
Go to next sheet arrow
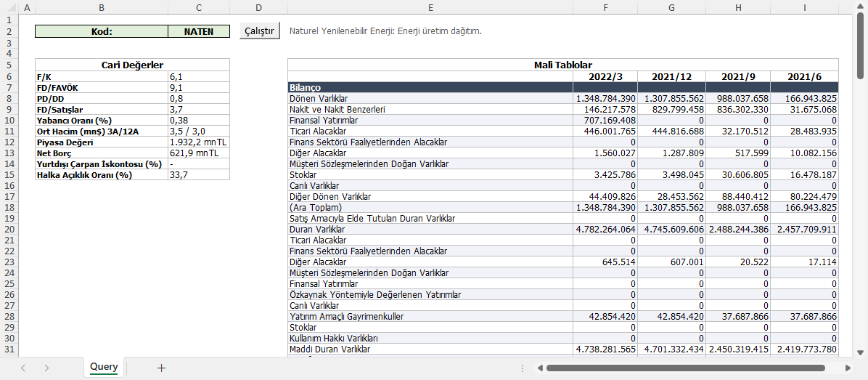[46, 368]
